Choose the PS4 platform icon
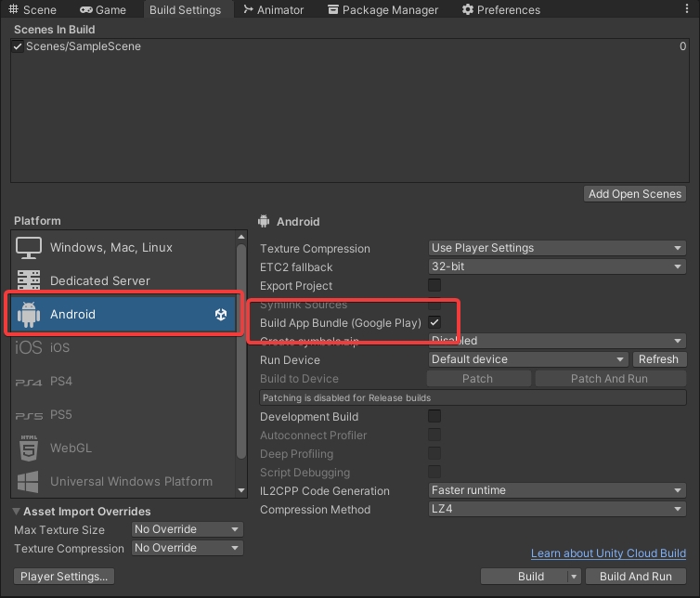Image resolution: width=700 pixels, height=598 pixels. coord(29,382)
